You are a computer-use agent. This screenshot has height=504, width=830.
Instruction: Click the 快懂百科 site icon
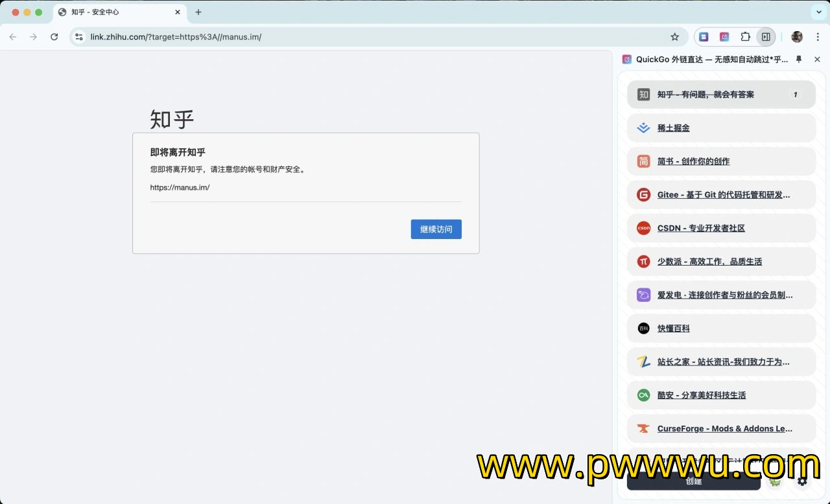pos(643,328)
